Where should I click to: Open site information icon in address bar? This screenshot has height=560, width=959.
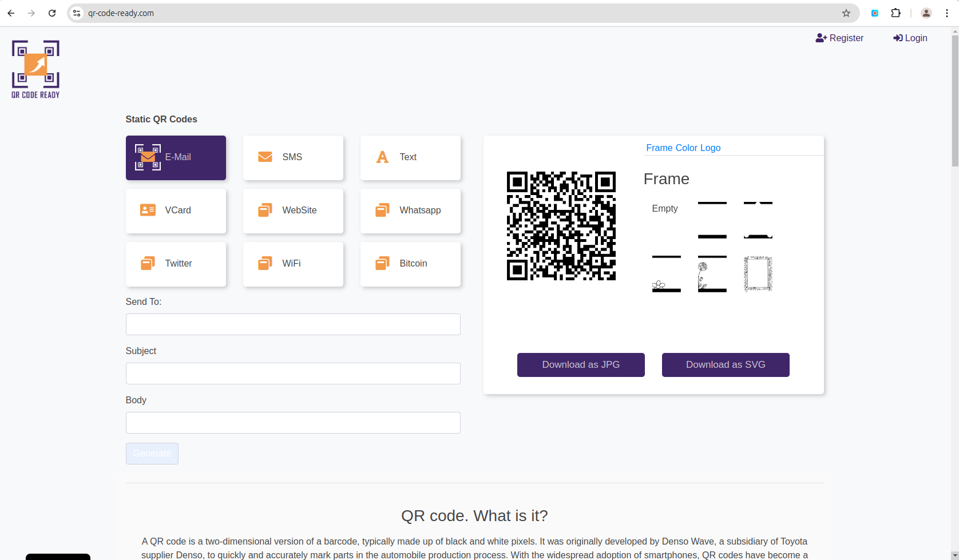coord(77,13)
